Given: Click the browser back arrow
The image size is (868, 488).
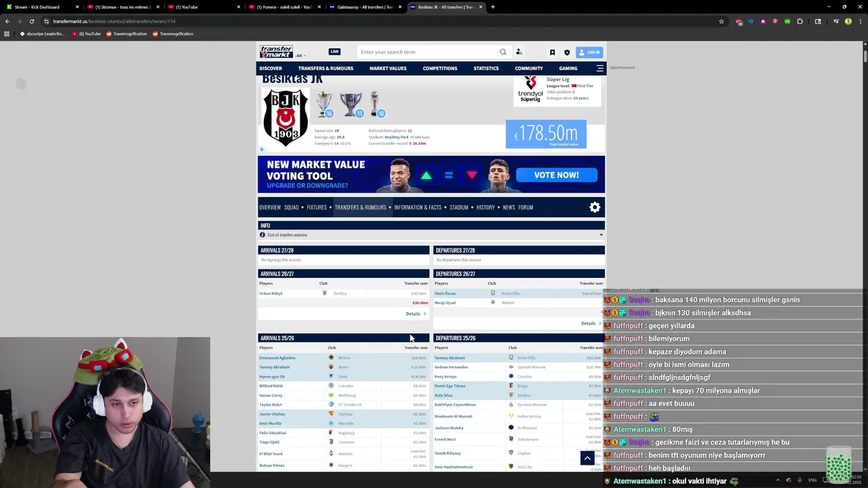Looking at the screenshot, I should pyautogui.click(x=7, y=21).
